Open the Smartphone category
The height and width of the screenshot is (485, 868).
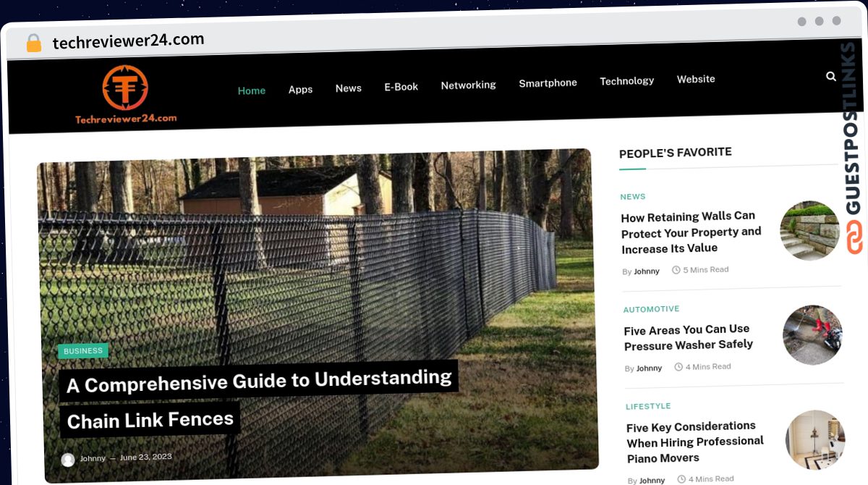[548, 83]
